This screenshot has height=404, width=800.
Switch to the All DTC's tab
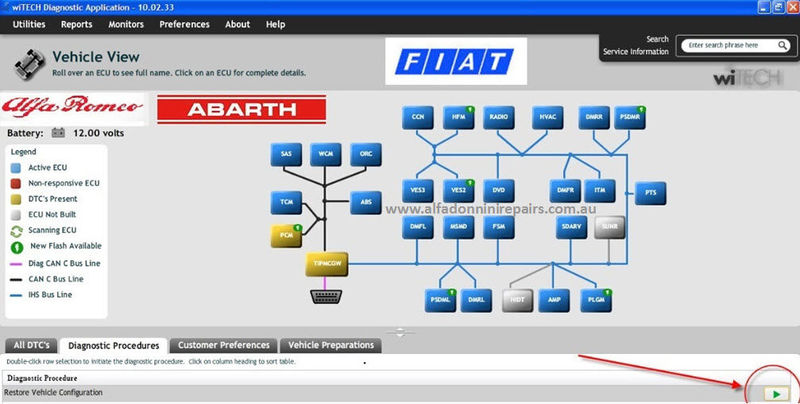(x=31, y=345)
